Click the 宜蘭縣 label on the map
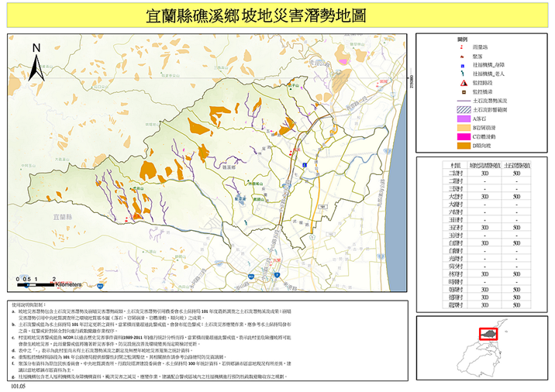 click(x=60, y=218)
